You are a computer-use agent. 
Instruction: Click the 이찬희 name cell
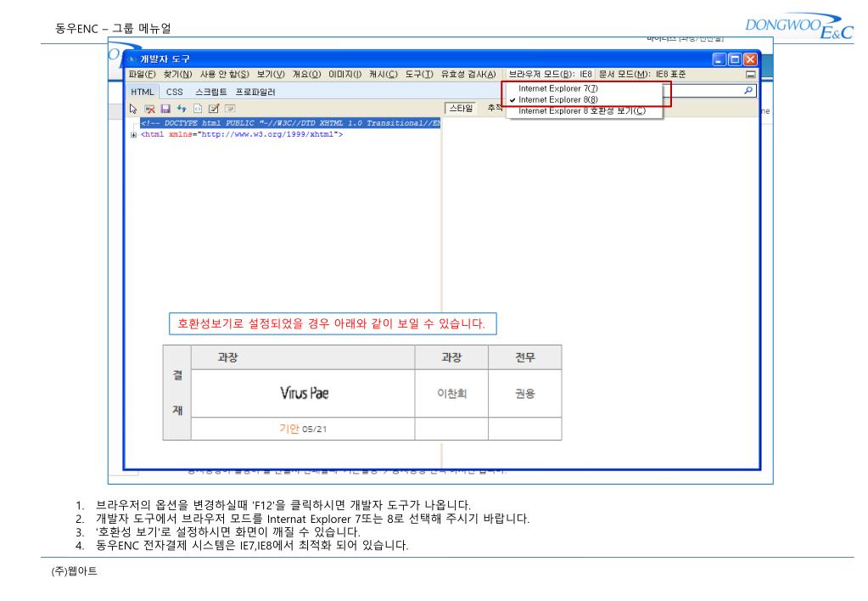click(451, 393)
